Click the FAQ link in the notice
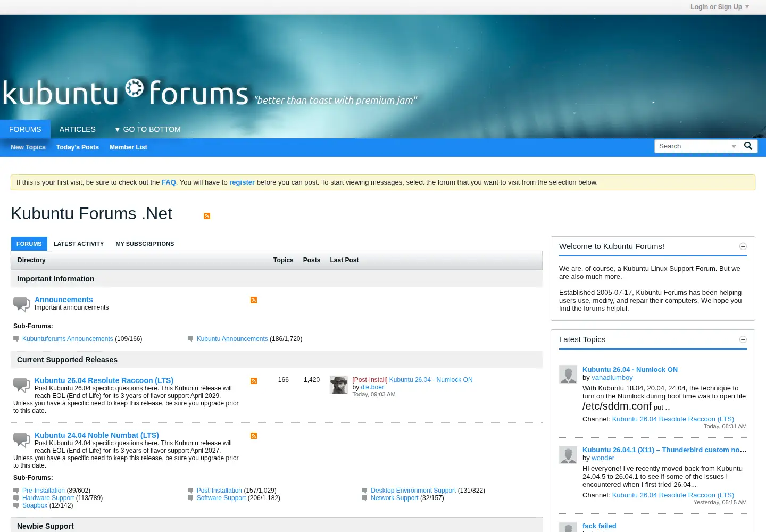This screenshot has width=766, height=532. pyautogui.click(x=169, y=182)
